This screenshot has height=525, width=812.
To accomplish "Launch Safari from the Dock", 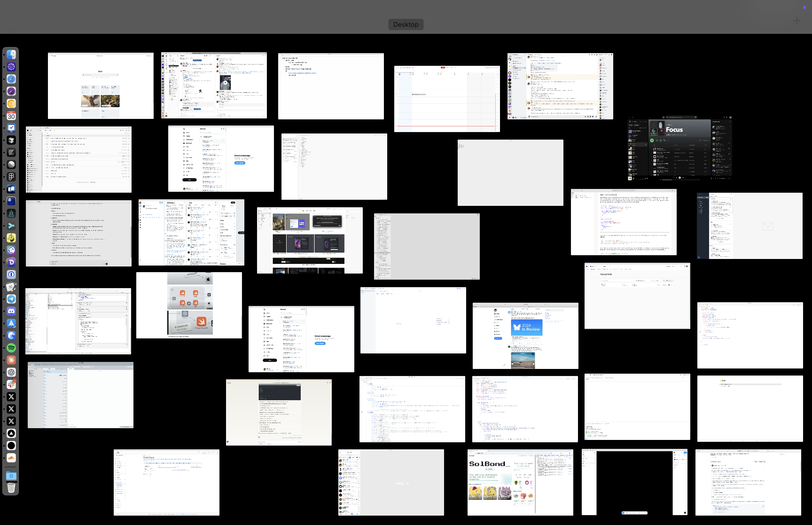I will pyautogui.click(x=11, y=79).
